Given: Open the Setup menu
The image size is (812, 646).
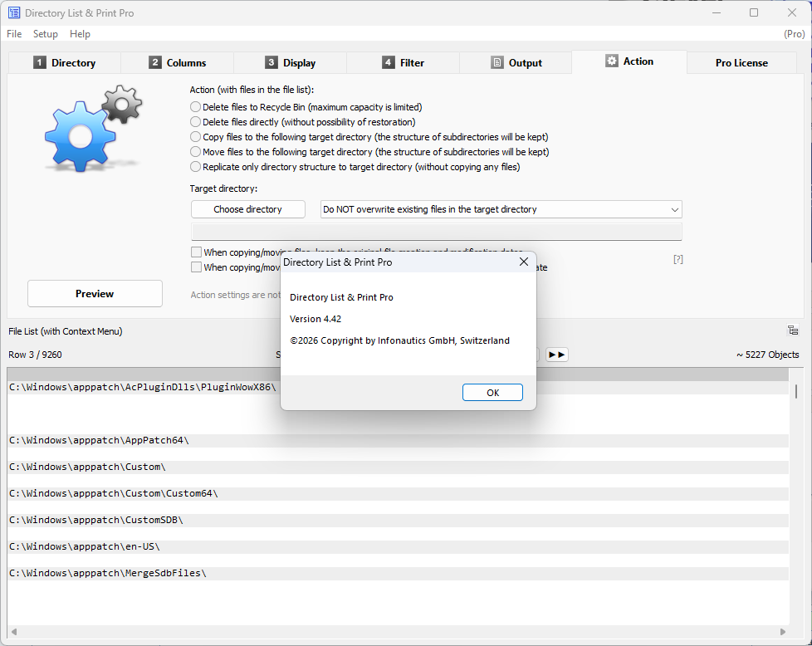Looking at the screenshot, I should tap(46, 34).
